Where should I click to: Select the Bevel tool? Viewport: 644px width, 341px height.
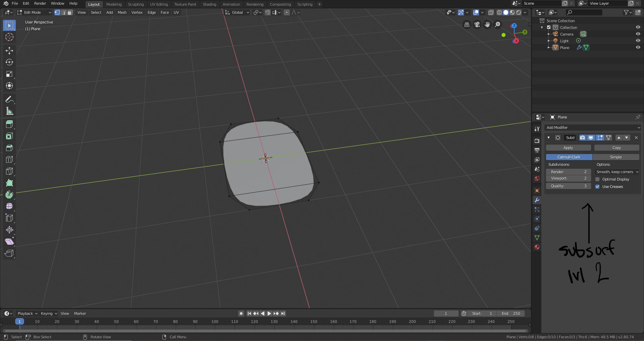[x=9, y=148]
